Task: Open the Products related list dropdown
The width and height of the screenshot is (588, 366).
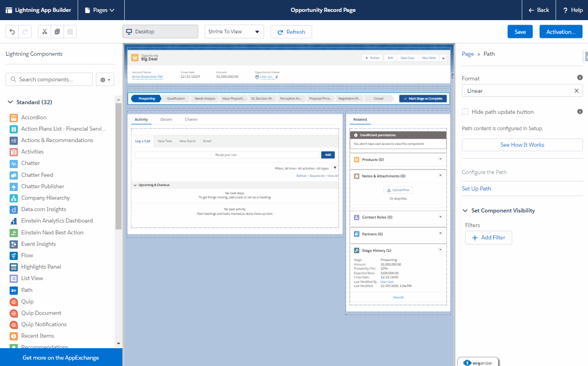Action: [x=440, y=159]
